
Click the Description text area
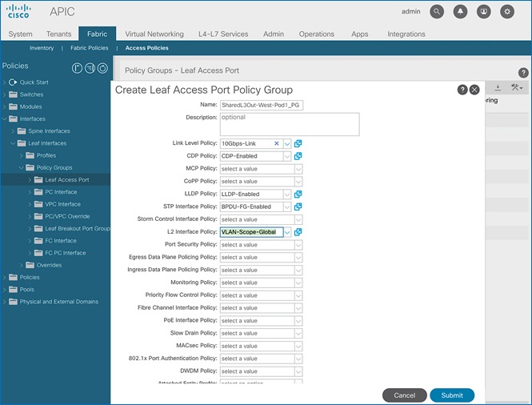290,124
